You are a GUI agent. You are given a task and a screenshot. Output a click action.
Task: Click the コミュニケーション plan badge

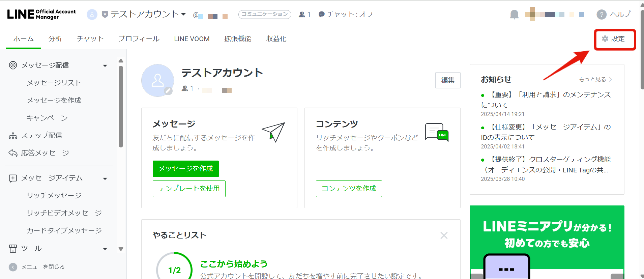click(x=265, y=14)
